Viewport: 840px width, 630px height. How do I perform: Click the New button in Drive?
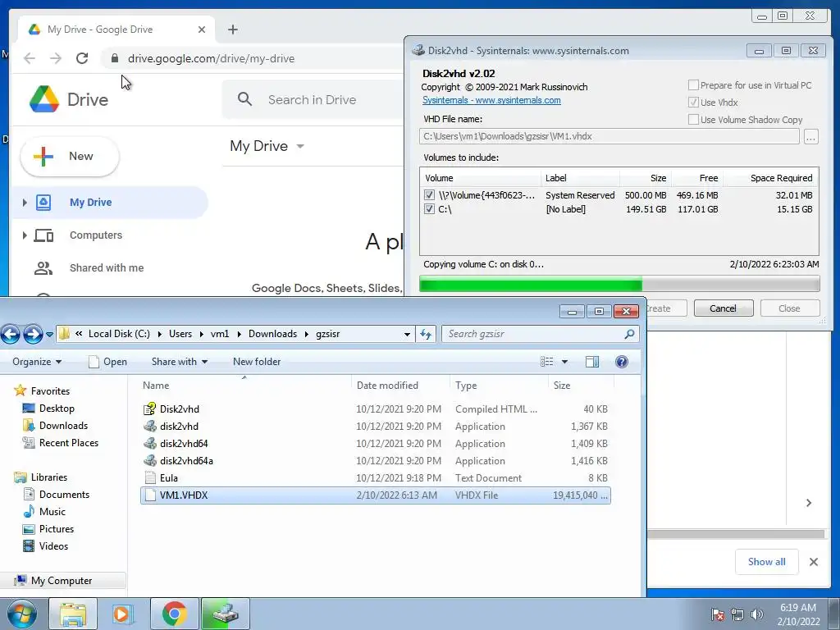click(x=70, y=157)
